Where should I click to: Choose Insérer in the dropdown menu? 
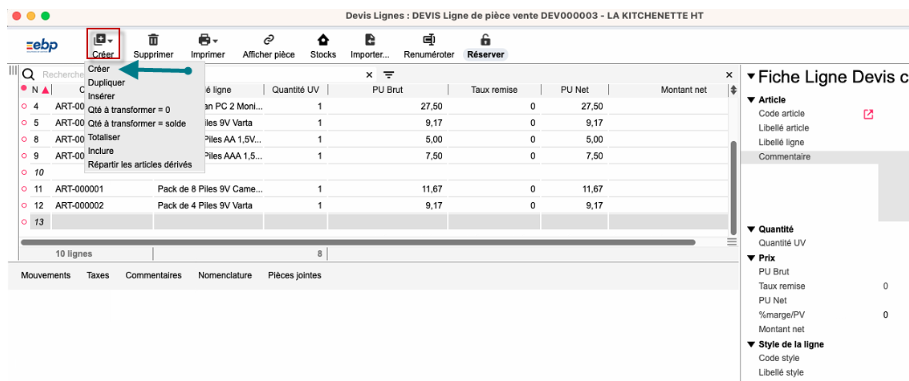(x=101, y=96)
